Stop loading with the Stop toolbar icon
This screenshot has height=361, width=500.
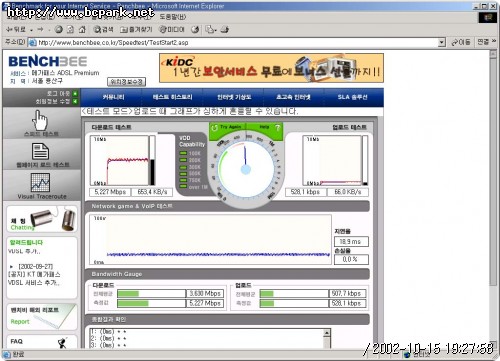point(59,30)
